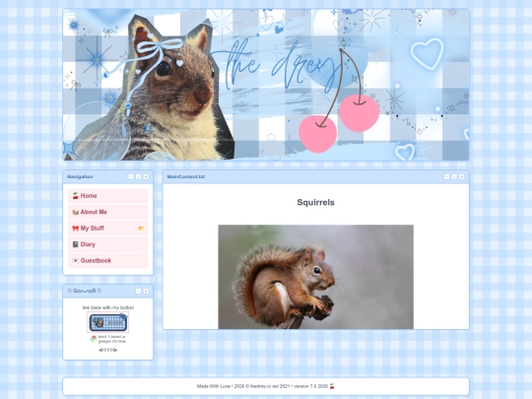532x399 pixels.
Task: Open the Home page in Navigation
Action: tap(108, 196)
